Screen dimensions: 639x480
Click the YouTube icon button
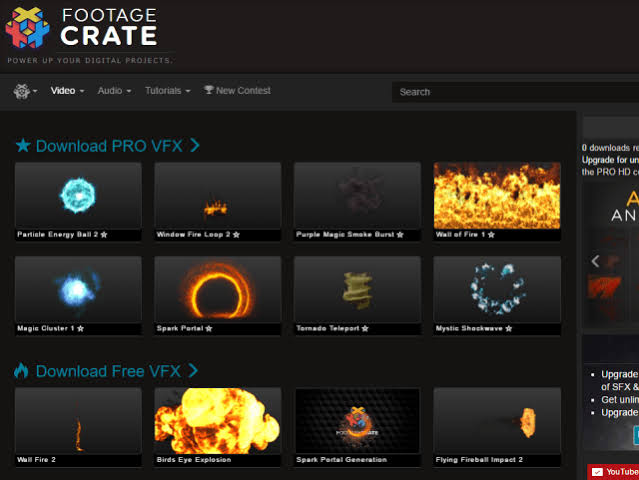click(598, 472)
